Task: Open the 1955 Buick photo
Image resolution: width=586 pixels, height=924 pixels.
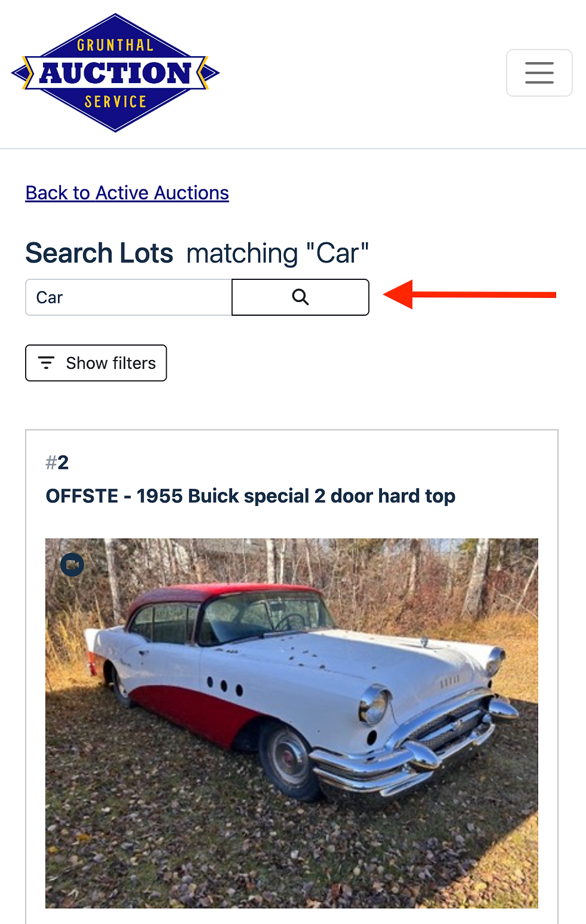Action: [292, 724]
